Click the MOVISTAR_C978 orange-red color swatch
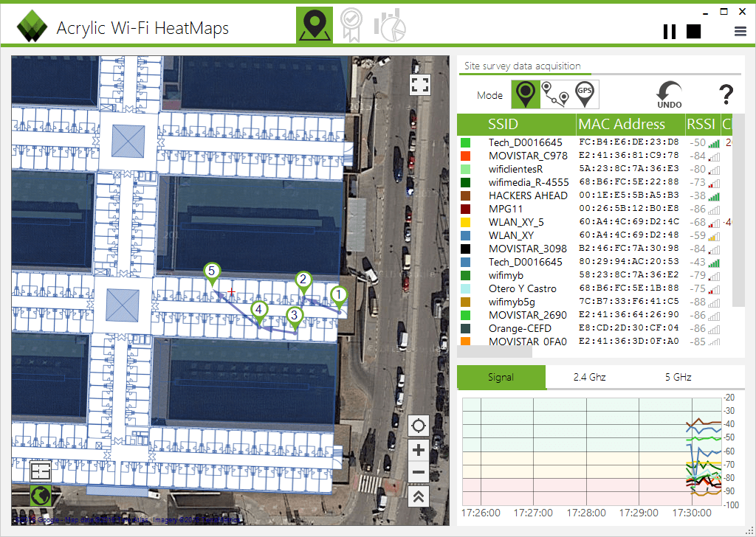The image size is (756, 537). [x=465, y=156]
